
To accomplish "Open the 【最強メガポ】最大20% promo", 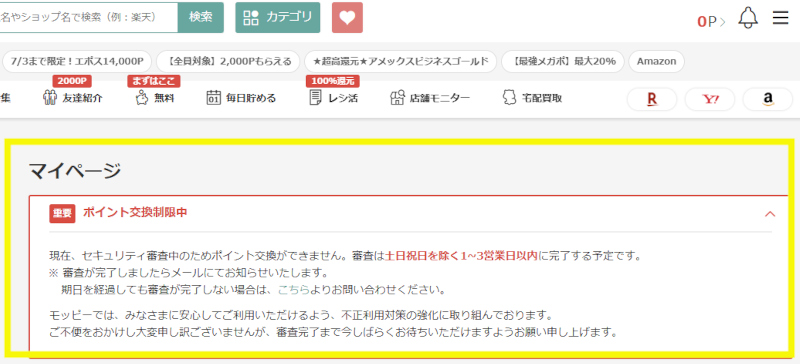I will (x=562, y=62).
